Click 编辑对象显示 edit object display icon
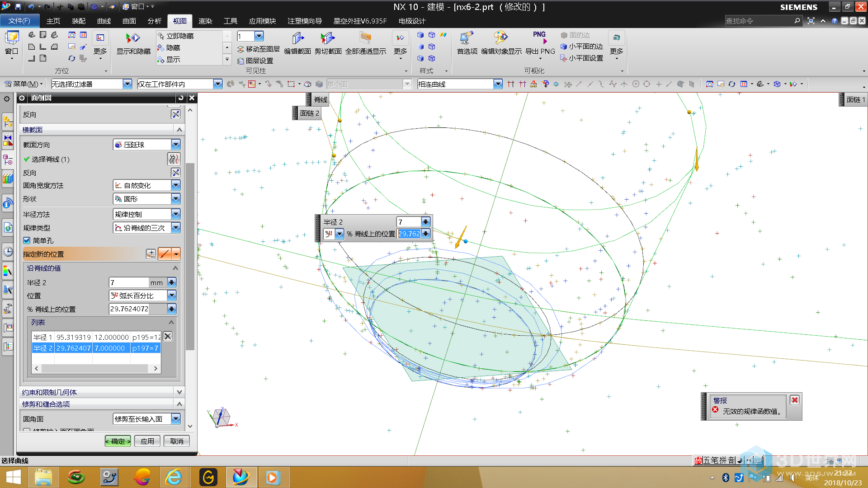This screenshot has height=488, width=868. coord(501,43)
